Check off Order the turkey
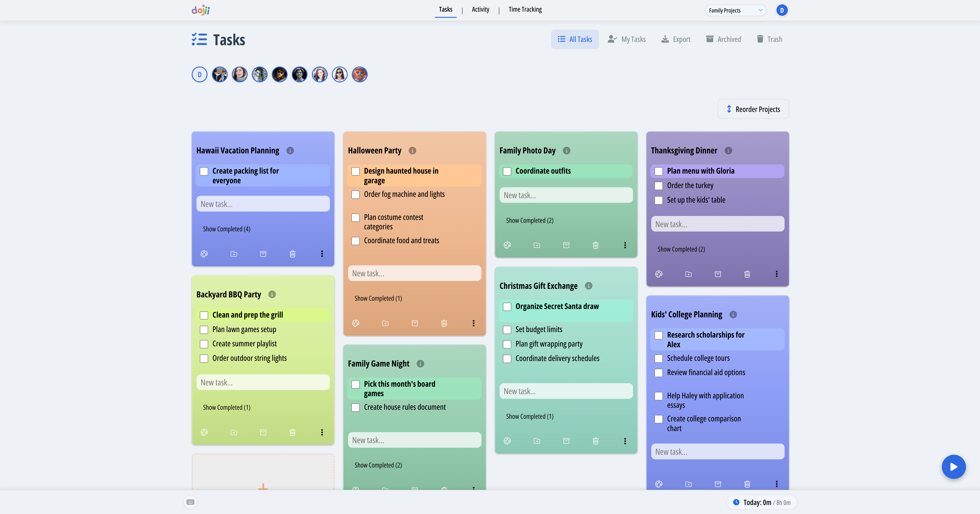The height and width of the screenshot is (514, 980). coord(659,186)
